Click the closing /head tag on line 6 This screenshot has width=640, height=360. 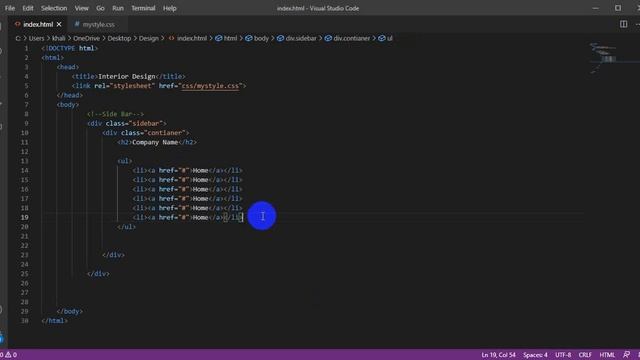click(70, 95)
